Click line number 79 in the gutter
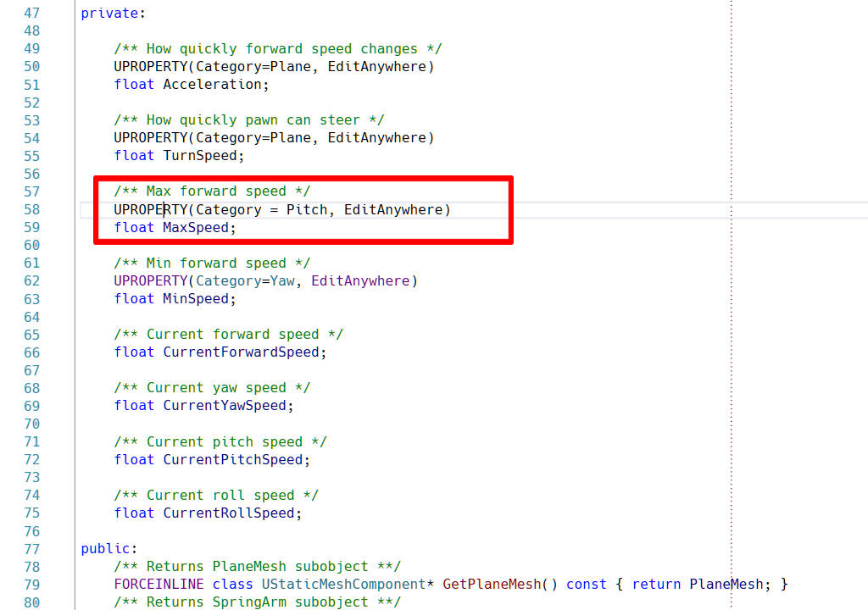 [32, 585]
